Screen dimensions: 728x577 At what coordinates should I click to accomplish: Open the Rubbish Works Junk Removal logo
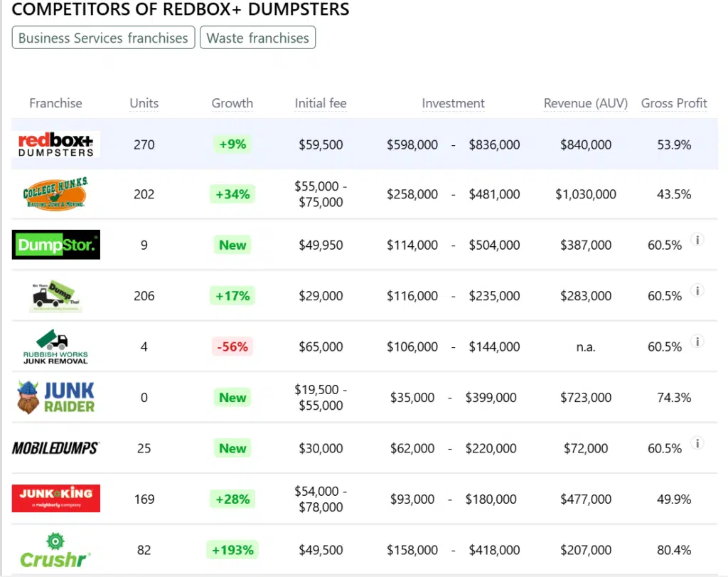(55, 346)
